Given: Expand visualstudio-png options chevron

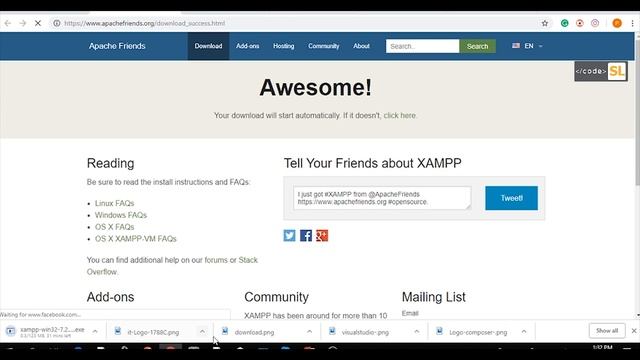Looking at the screenshot, I should [417, 331].
